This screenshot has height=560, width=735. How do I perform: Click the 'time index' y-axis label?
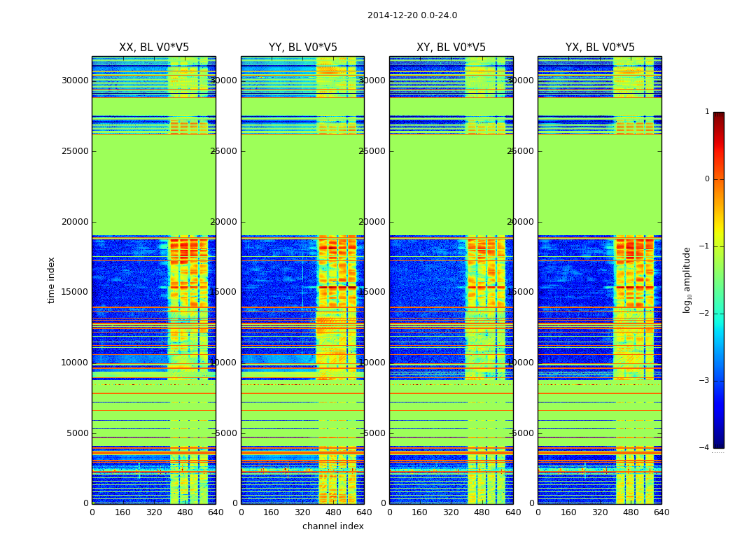51,280
